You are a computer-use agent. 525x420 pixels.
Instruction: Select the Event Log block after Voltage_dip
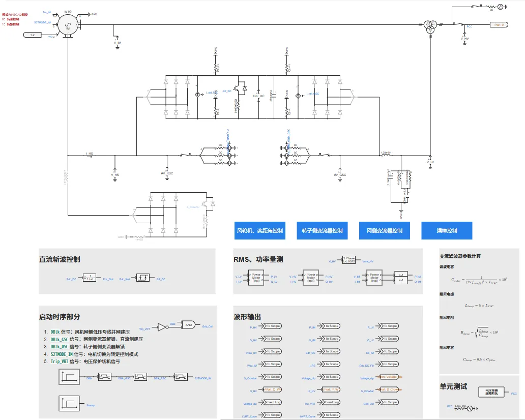pyautogui.click(x=272, y=402)
